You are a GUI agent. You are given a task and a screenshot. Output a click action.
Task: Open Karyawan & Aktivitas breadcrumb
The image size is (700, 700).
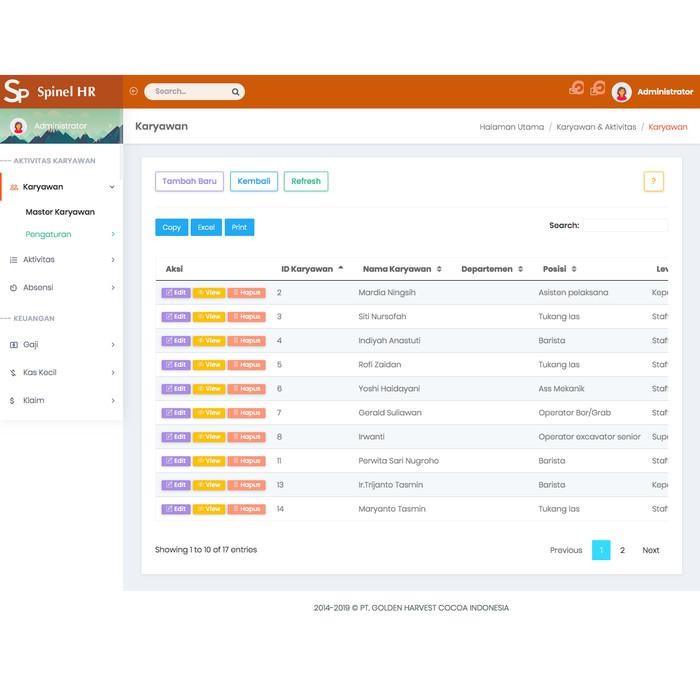[596, 127]
